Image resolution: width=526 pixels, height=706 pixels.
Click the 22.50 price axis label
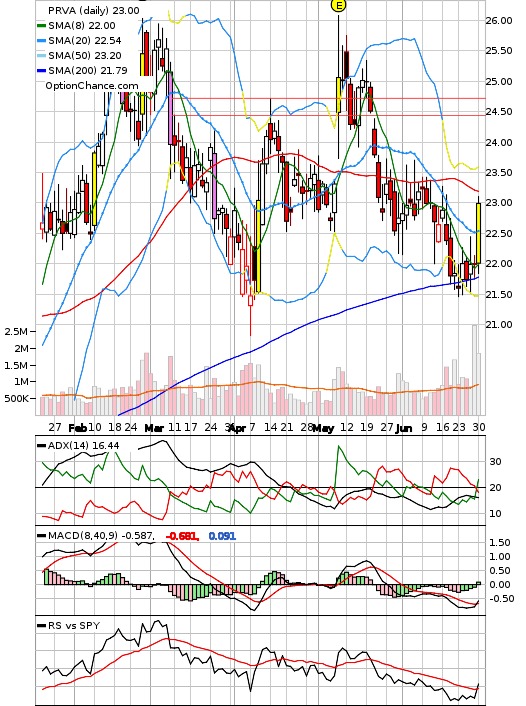(499, 233)
